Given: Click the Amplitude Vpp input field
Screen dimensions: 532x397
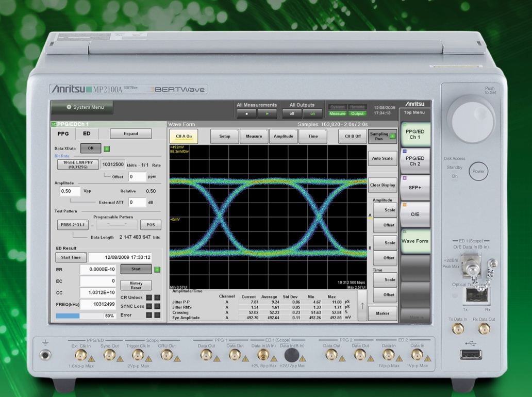Looking at the screenshot, I should point(70,191).
